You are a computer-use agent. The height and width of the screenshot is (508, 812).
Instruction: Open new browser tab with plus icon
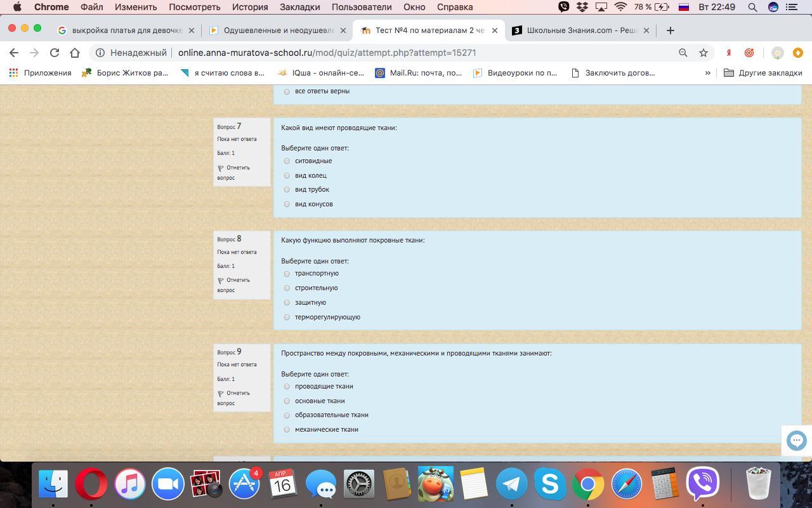coord(670,30)
